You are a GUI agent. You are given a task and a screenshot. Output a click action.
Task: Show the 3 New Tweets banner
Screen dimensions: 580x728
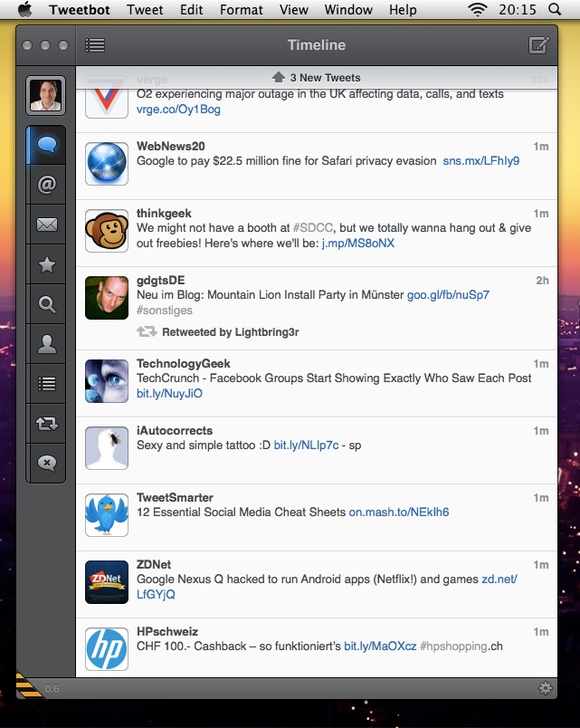pyautogui.click(x=317, y=77)
